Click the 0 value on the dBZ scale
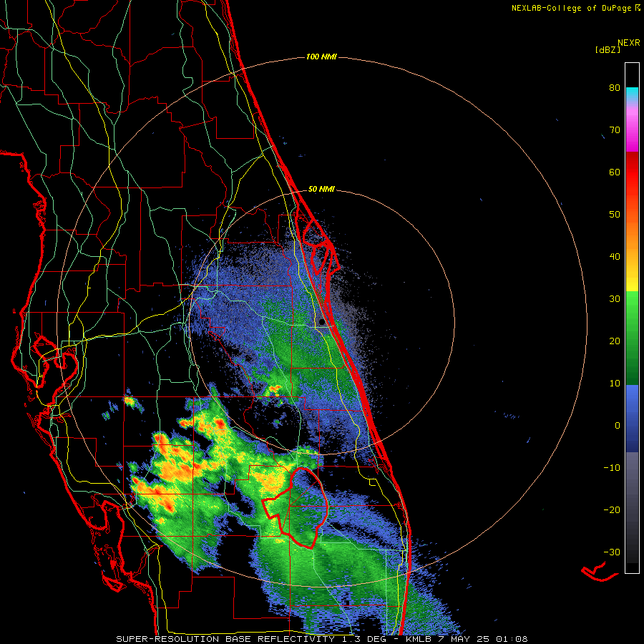Image resolution: width=644 pixels, height=644 pixels. [x=618, y=426]
